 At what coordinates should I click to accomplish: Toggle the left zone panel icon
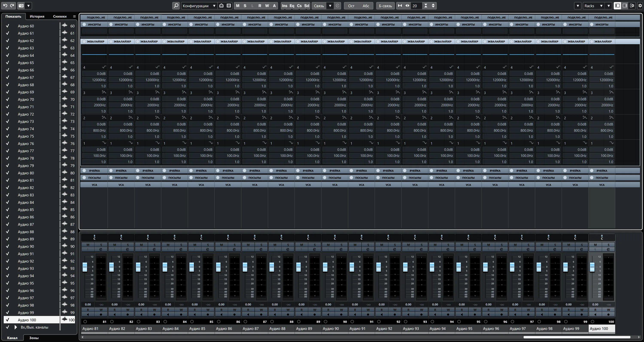(617, 6)
